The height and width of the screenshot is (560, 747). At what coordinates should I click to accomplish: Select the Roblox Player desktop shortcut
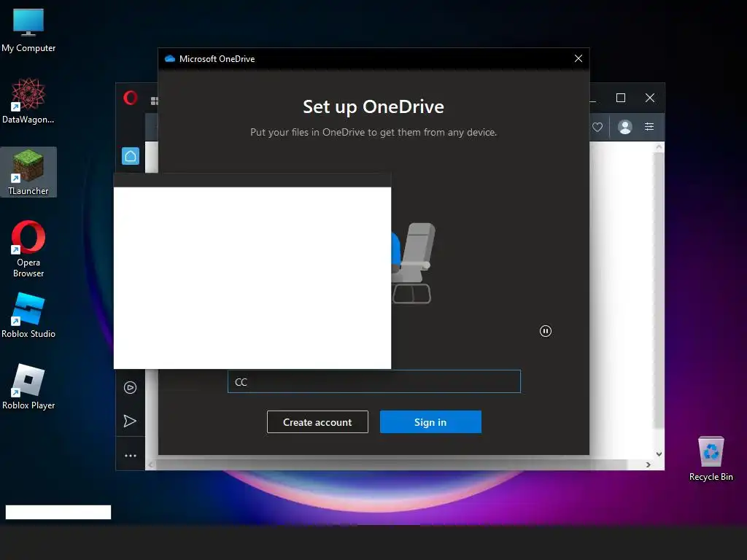[x=28, y=386]
